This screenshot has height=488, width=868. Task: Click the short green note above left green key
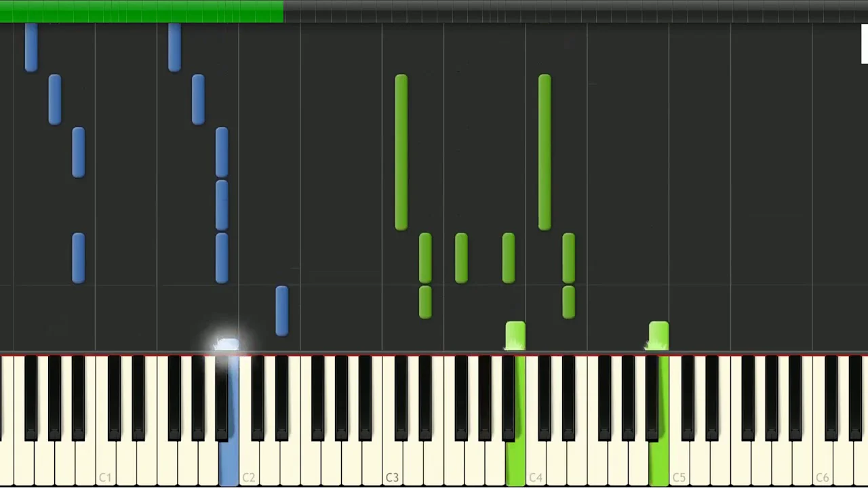515,336
